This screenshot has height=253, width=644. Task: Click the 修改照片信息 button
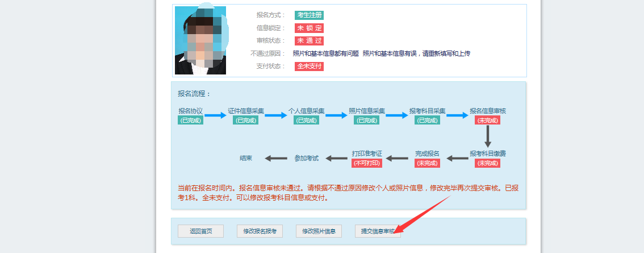[319, 231]
